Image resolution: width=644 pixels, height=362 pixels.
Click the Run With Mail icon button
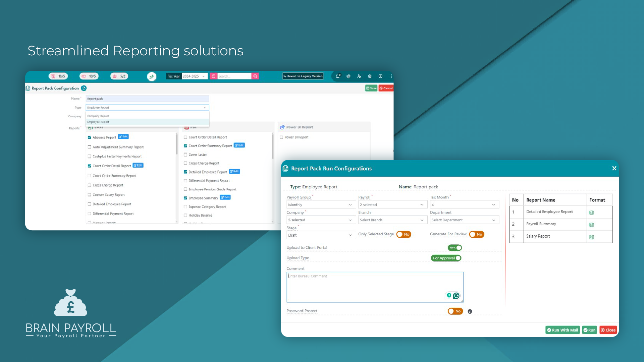[562, 330]
